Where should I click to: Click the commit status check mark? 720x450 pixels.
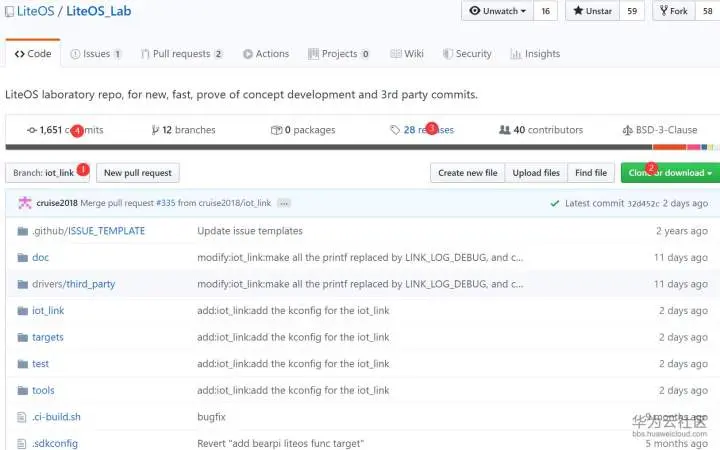(x=555, y=203)
